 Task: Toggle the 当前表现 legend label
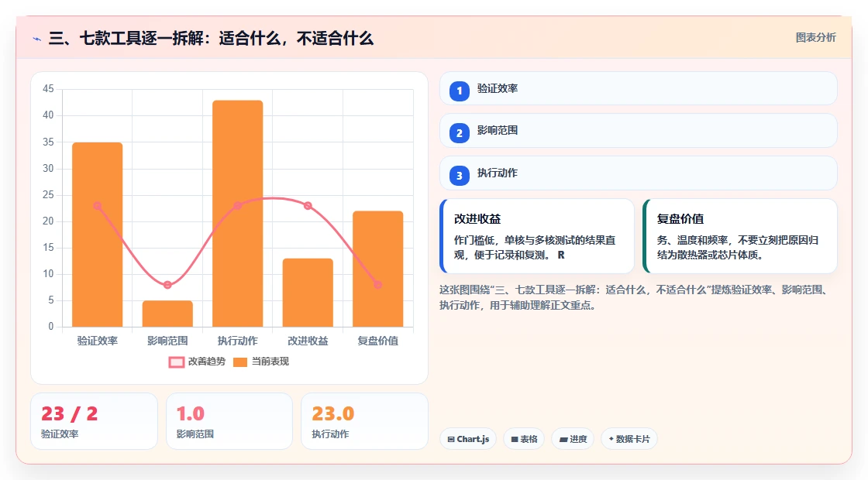coord(270,362)
